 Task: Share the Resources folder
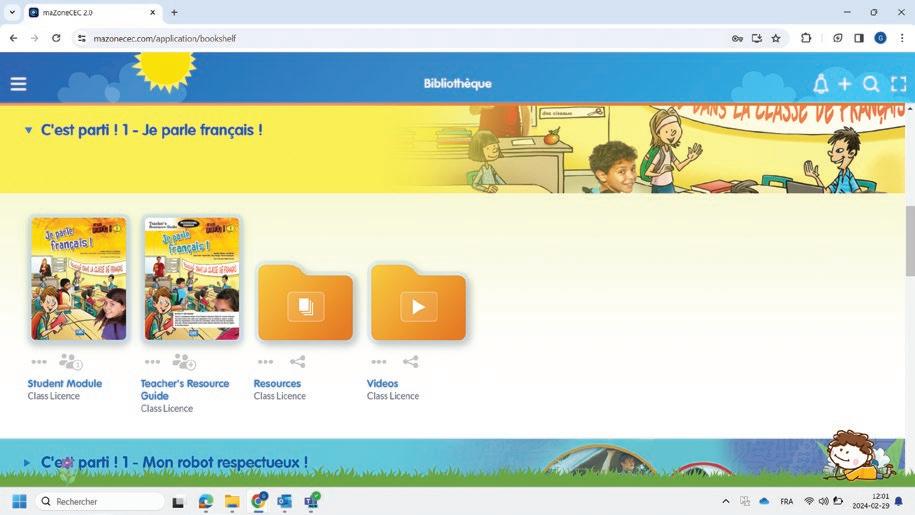(298, 362)
